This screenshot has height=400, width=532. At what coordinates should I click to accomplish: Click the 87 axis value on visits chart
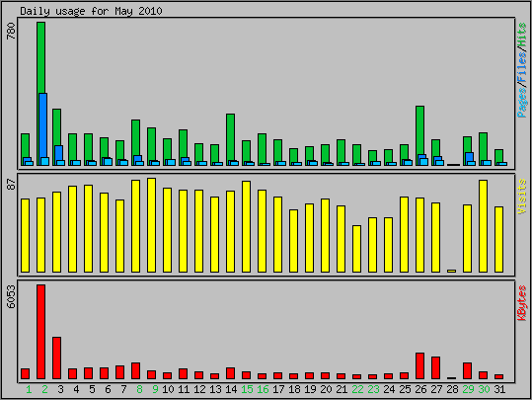pyautogui.click(x=11, y=185)
